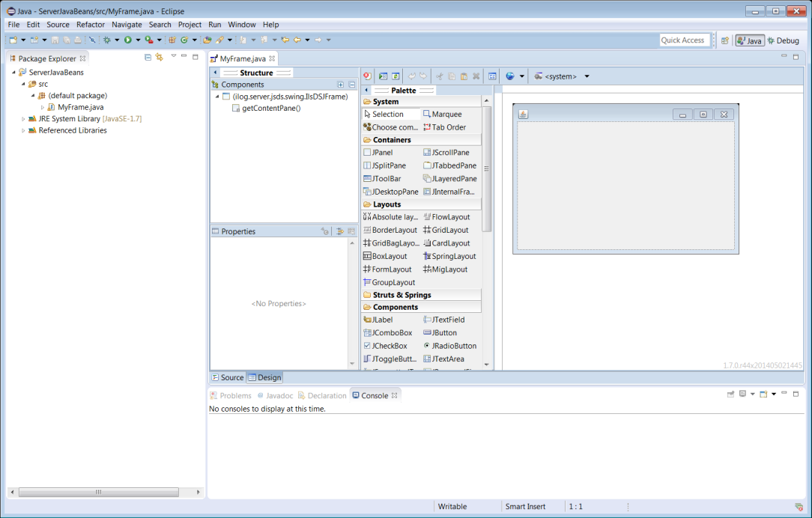Select getContentPane() in the Components tree
The height and width of the screenshot is (518, 812).
click(270, 109)
